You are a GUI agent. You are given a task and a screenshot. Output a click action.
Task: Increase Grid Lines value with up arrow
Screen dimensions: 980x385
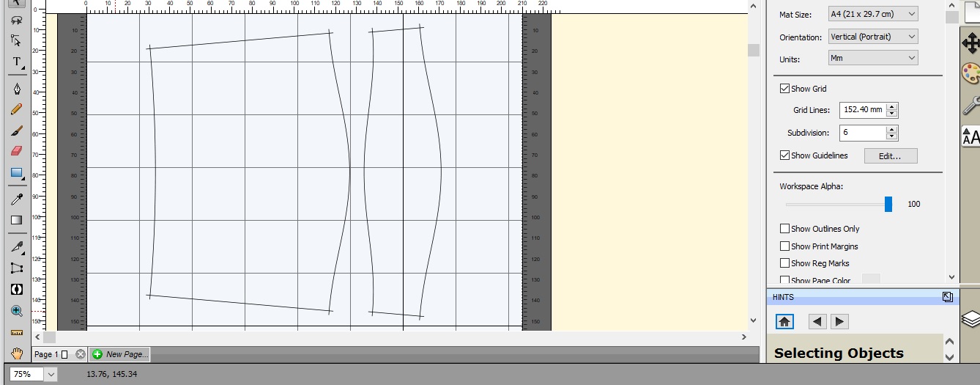click(x=891, y=107)
